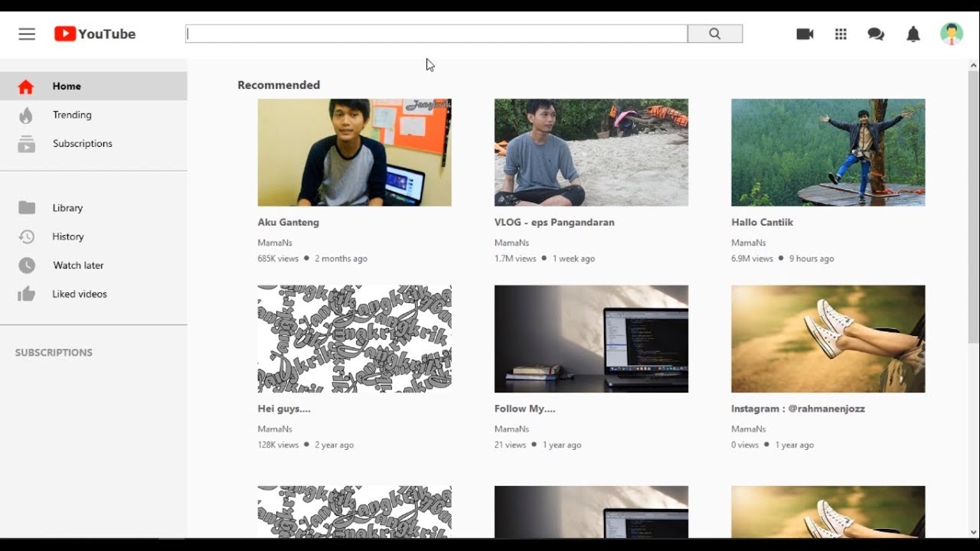Click the YouTube logo

(x=95, y=34)
